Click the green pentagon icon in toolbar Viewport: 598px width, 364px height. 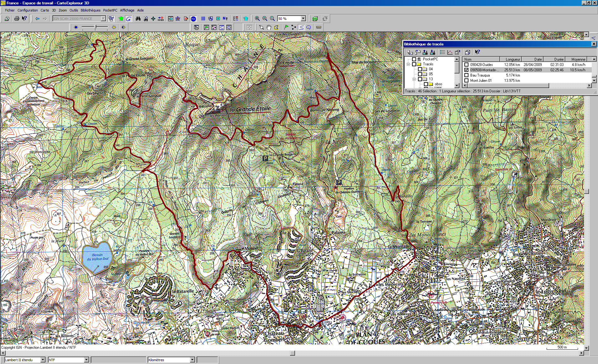click(x=121, y=19)
